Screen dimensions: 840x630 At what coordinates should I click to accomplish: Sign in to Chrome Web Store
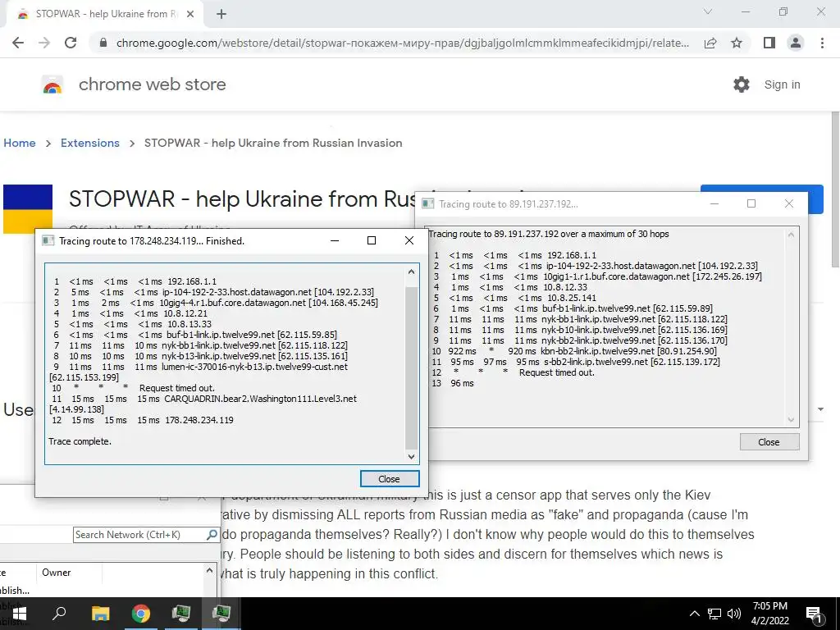782,84
